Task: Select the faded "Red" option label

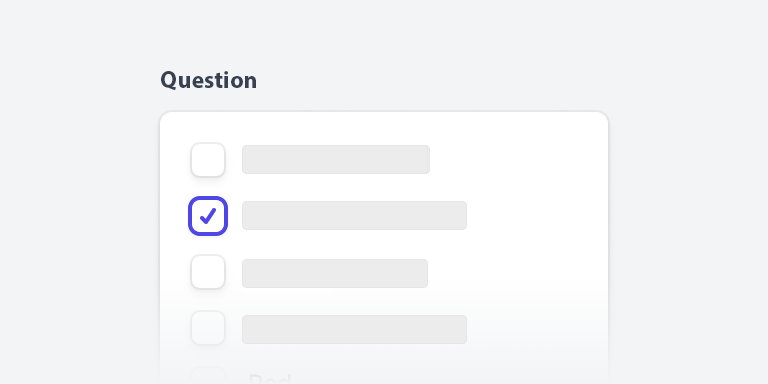Action: coord(270,379)
